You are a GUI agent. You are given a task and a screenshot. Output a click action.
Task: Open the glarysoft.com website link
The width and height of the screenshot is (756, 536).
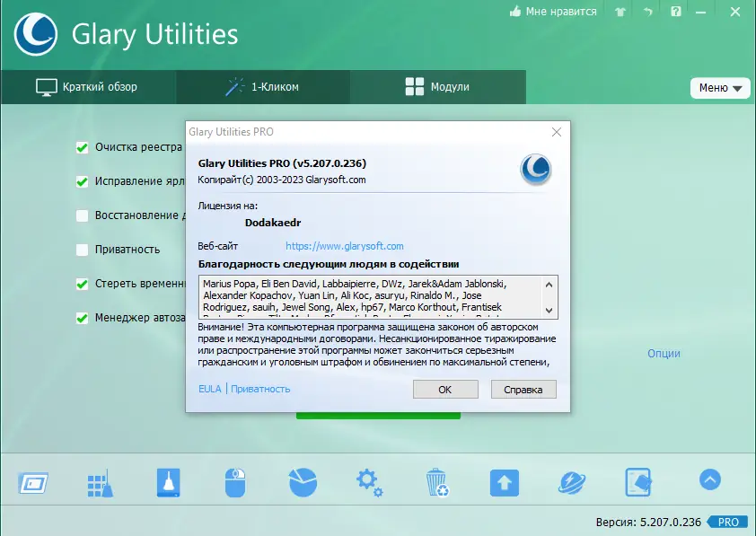point(345,246)
